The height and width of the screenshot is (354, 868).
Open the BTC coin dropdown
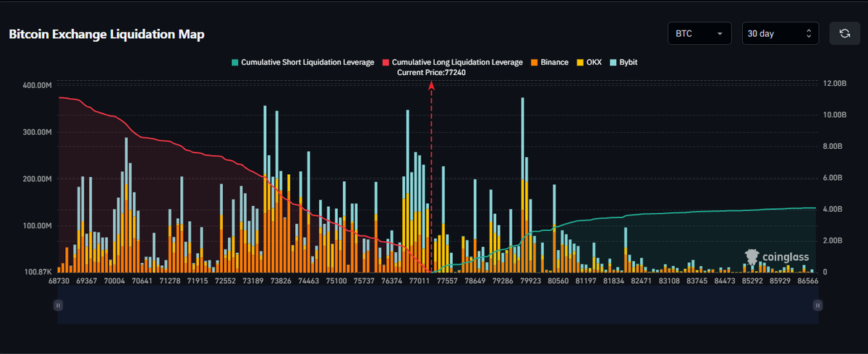point(699,33)
